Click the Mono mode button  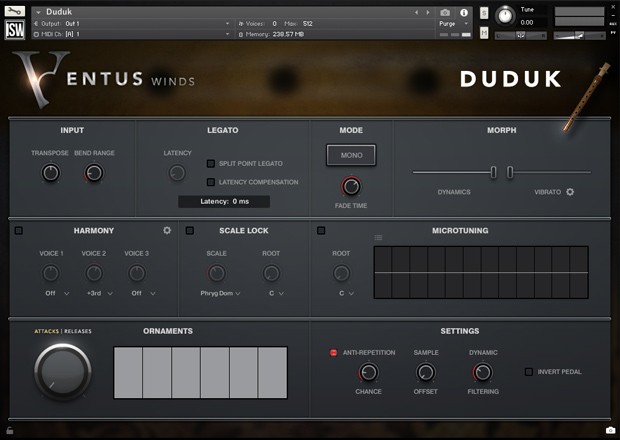351,155
